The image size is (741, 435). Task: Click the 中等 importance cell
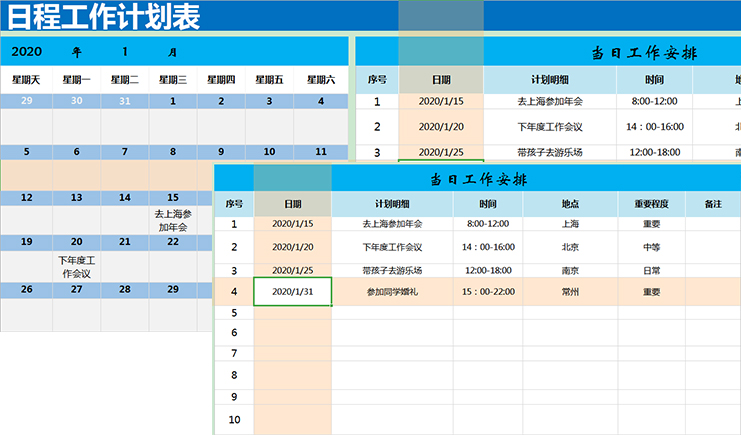(x=651, y=247)
